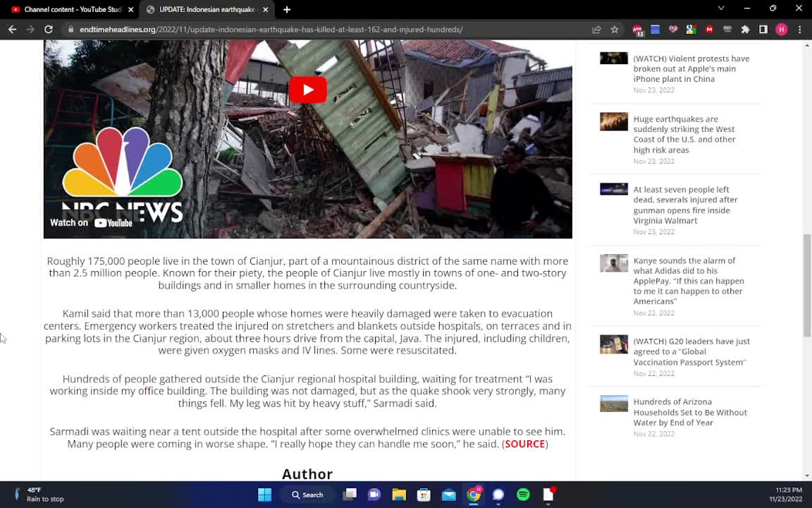Image resolution: width=812 pixels, height=508 pixels.
Task: Open the blue square extension icon
Action: coord(655,30)
